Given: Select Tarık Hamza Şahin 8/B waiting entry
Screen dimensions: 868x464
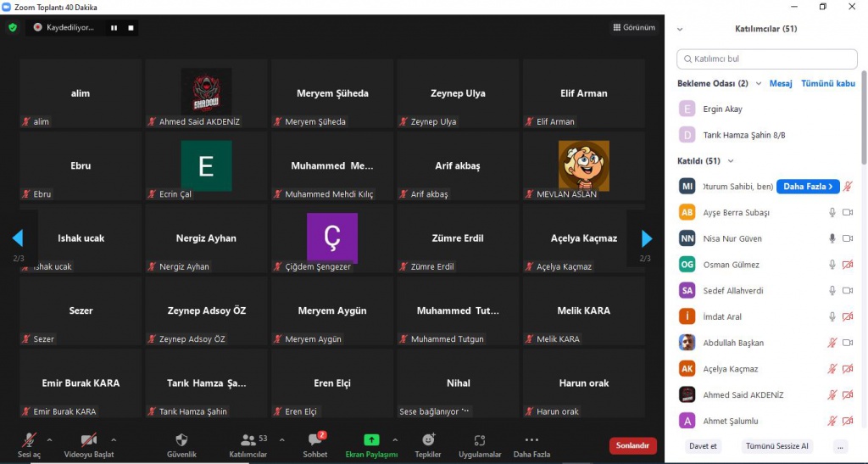Looking at the screenshot, I should pos(766,135).
